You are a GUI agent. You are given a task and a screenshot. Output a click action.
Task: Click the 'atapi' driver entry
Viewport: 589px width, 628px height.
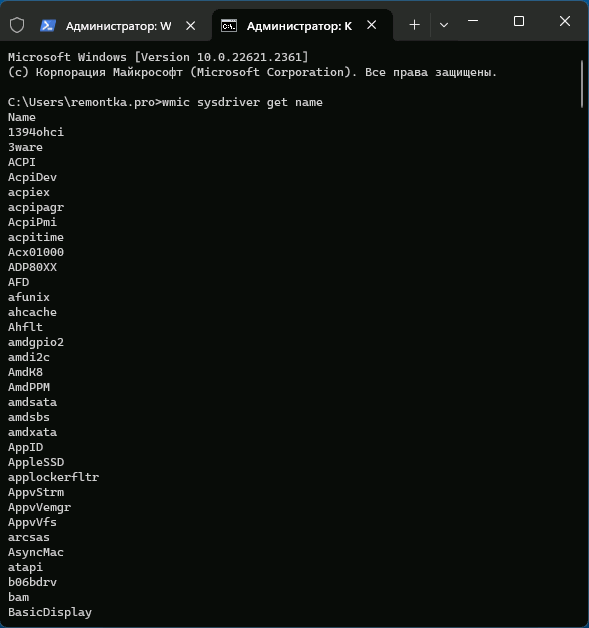pyautogui.click(x=25, y=568)
